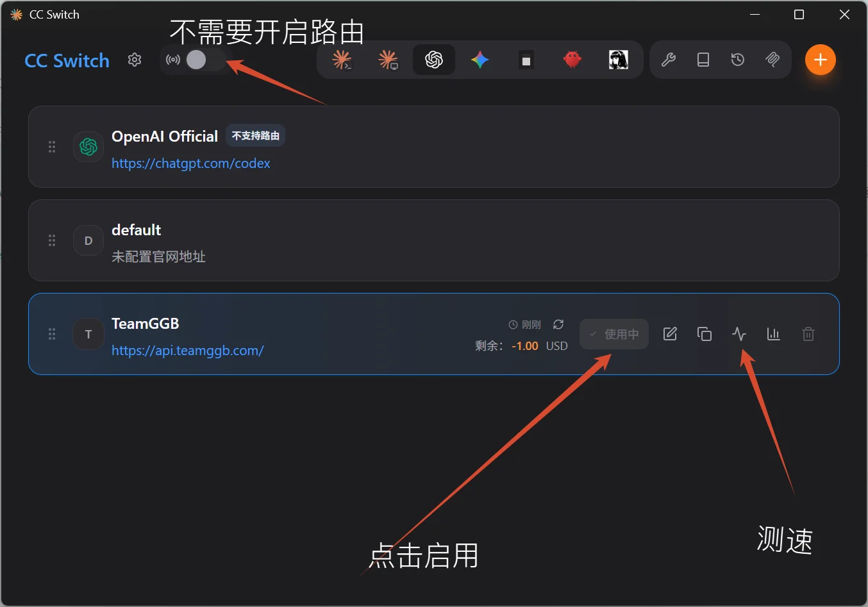The image size is (868, 607).
Task: Duplicate the TeamGGB provider
Action: (705, 334)
